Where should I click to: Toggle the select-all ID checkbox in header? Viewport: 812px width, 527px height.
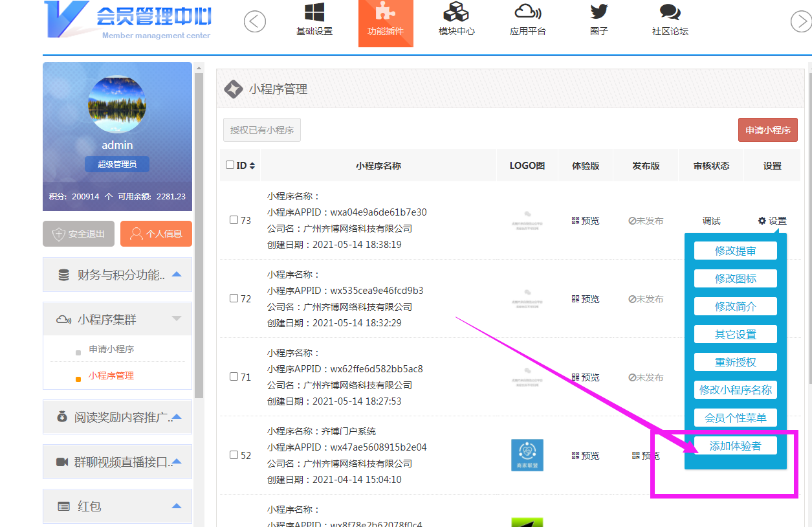(x=230, y=165)
